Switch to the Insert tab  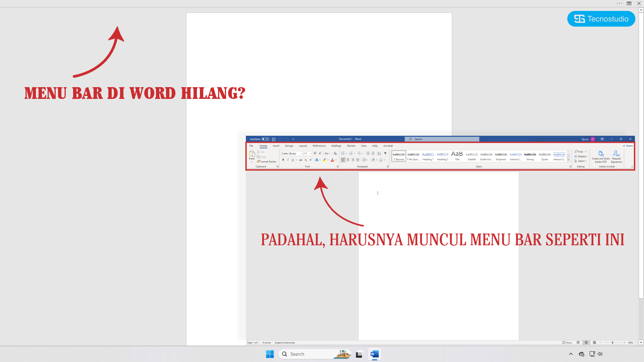point(276,146)
